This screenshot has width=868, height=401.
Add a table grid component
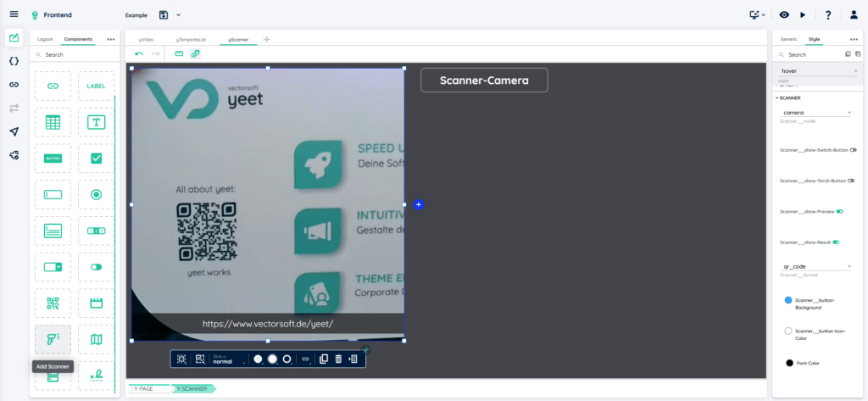coord(53,122)
